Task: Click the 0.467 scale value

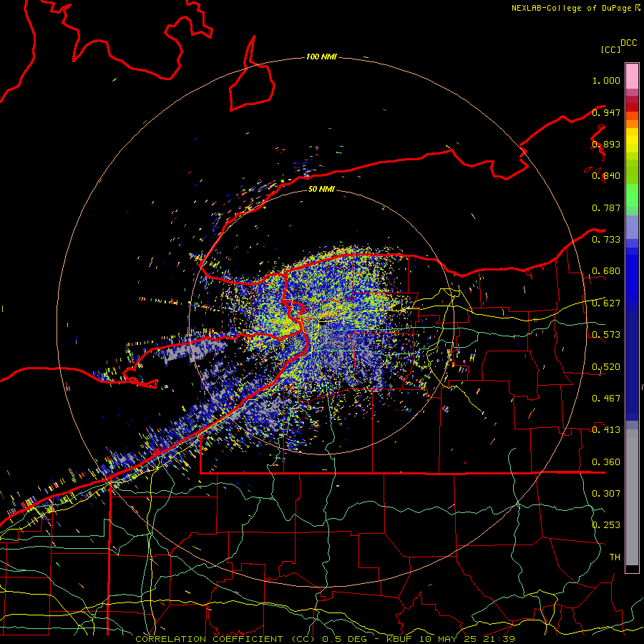Action: [x=606, y=399]
